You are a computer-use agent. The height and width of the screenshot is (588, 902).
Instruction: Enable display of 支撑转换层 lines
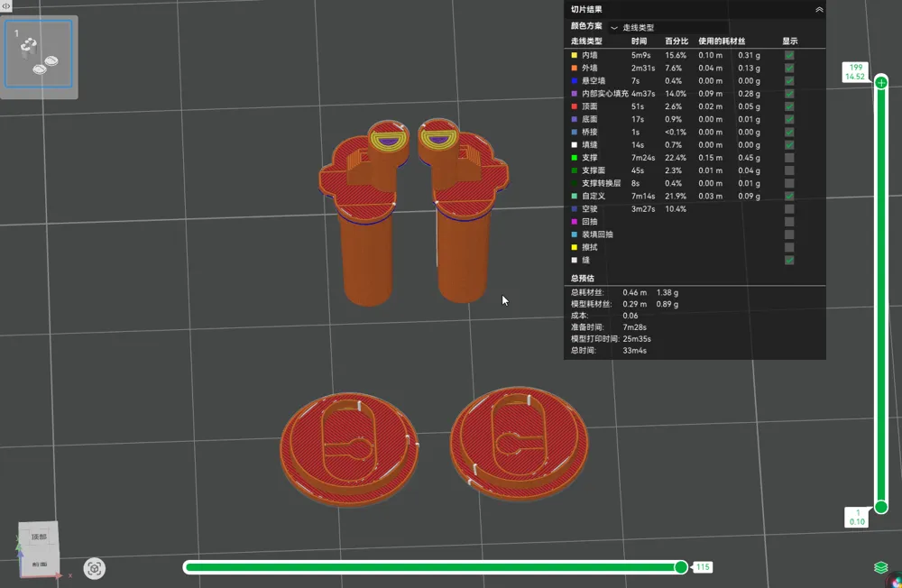click(x=789, y=183)
